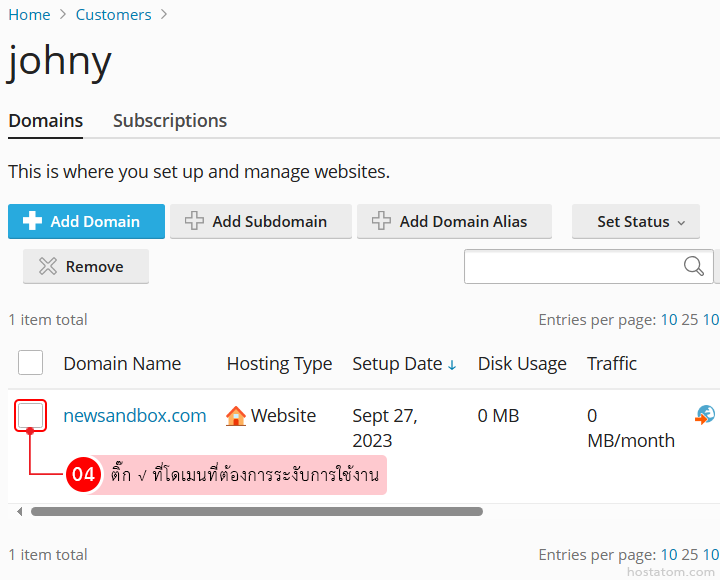Image resolution: width=720 pixels, height=580 pixels.
Task: Click the plus icon on Add Domain Alias
Action: [x=381, y=221]
